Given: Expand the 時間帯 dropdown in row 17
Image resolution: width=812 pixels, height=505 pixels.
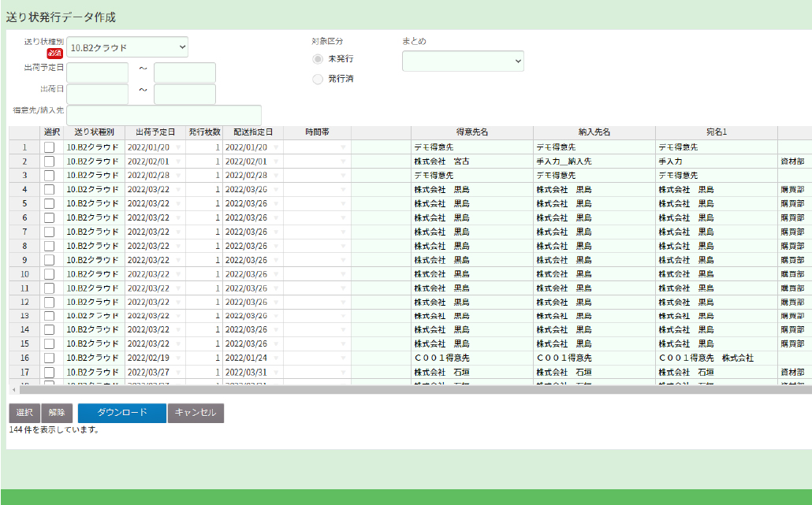Looking at the screenshot, I should click(344, 372).
